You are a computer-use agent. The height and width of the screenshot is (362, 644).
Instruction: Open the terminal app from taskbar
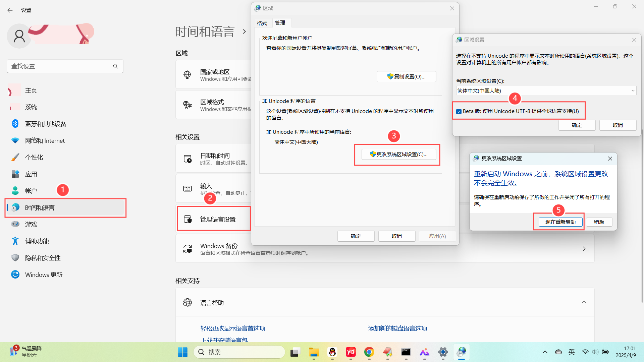click(x=406, y=352)
